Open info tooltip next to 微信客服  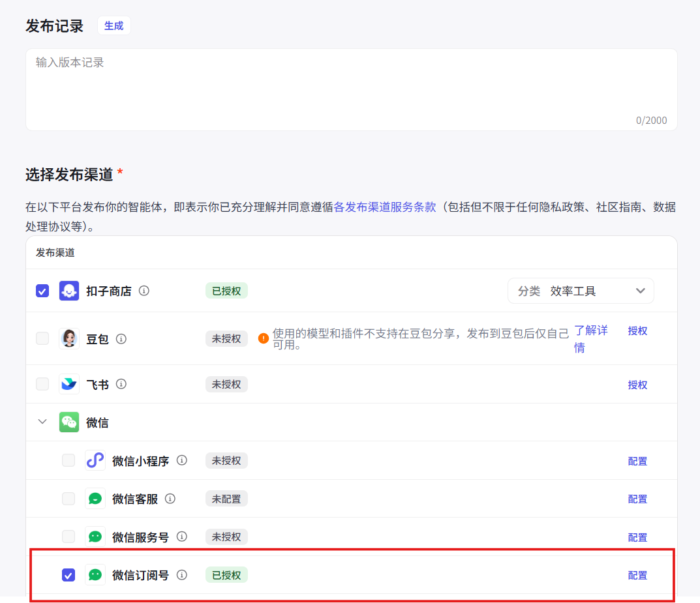(x=170, y=499)
